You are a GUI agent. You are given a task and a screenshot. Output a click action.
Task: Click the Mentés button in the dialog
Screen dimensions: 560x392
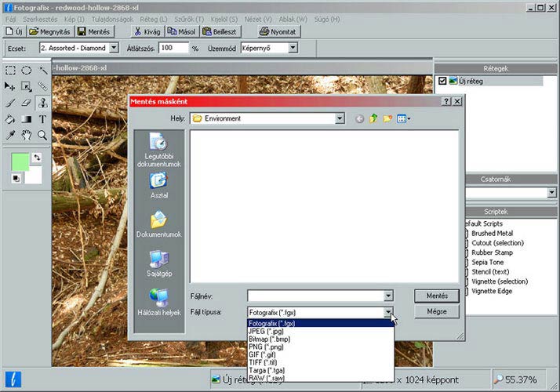coord(436,296)
